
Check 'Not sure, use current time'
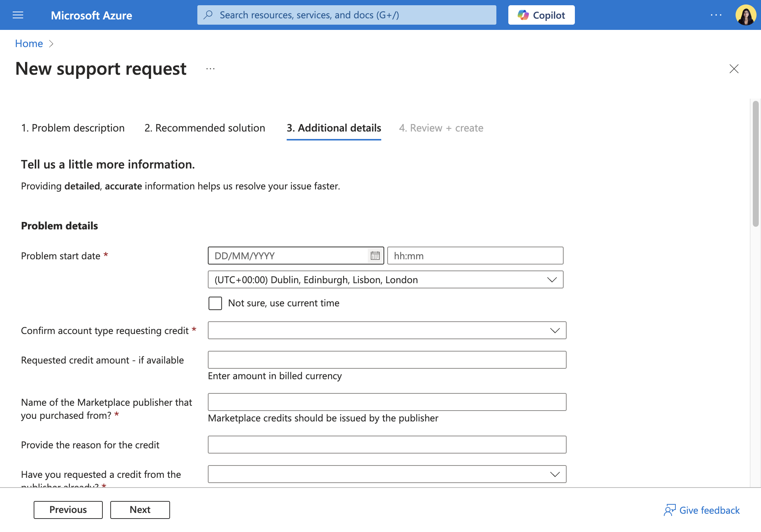click(x=215, y=303)
